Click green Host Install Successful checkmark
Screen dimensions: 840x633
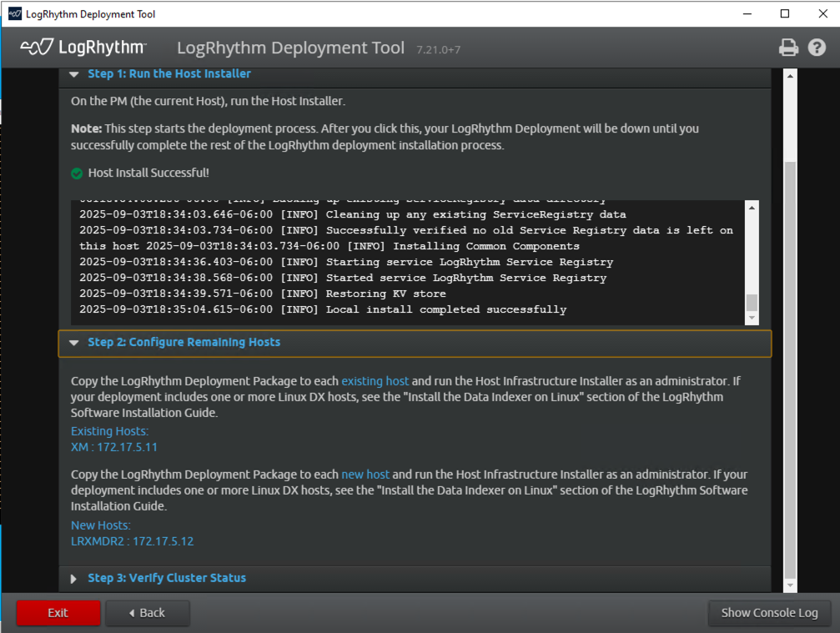(77, 173)
